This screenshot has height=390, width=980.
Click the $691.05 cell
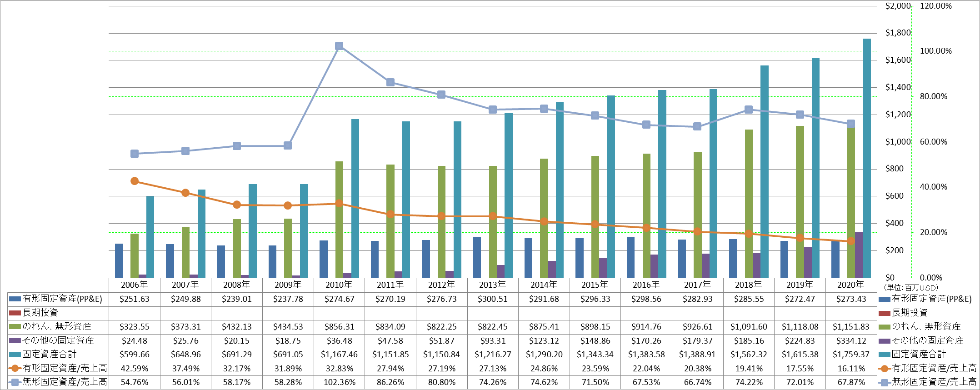288,354
